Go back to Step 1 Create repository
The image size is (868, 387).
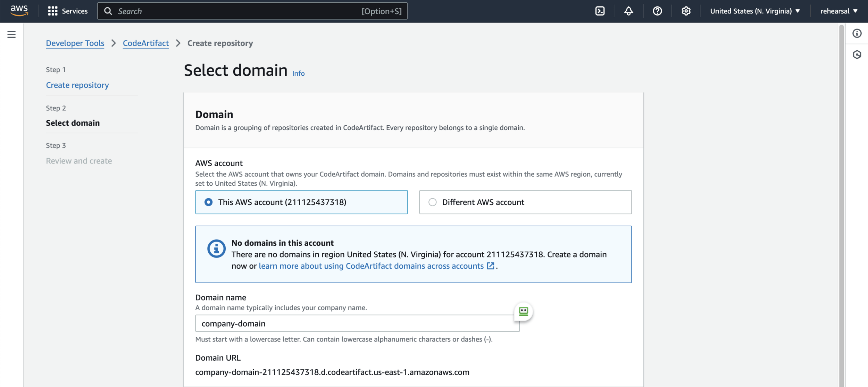[77, 85]
